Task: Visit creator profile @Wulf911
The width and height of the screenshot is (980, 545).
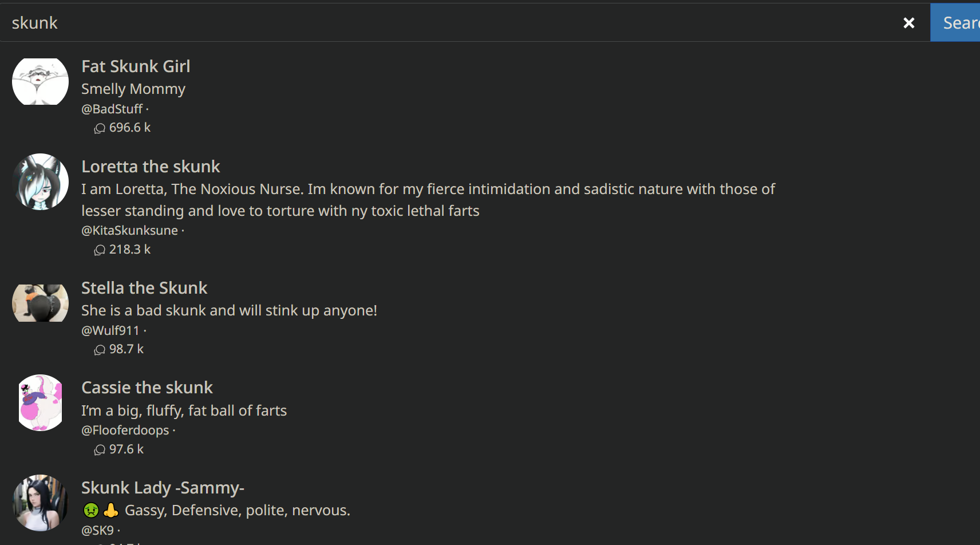Action: click(x=110, y=330)
